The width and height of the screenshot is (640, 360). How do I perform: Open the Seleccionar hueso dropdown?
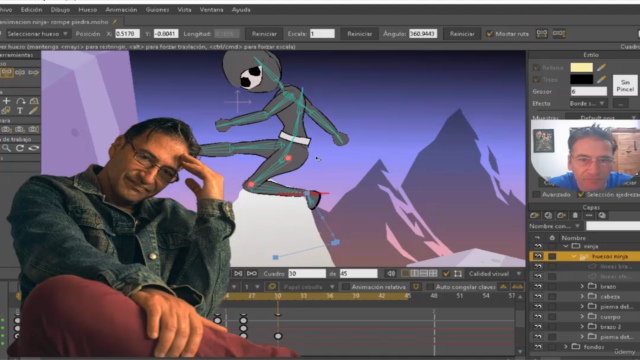click(38, 34)
